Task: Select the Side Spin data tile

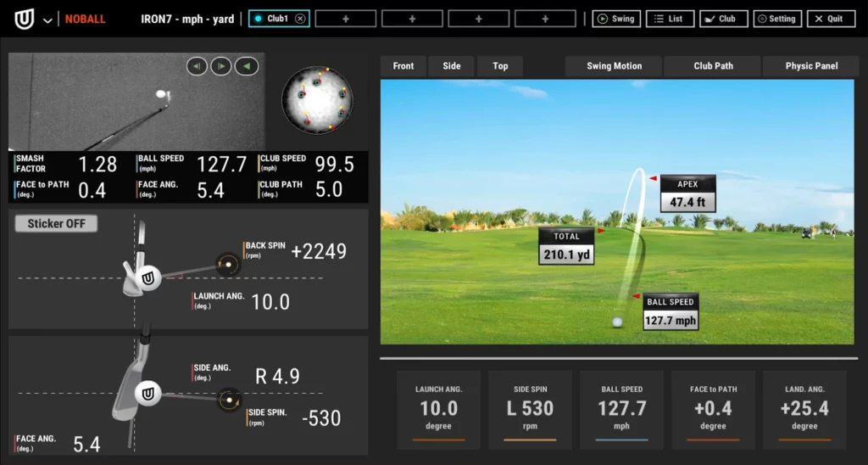Action: [530, 409]
